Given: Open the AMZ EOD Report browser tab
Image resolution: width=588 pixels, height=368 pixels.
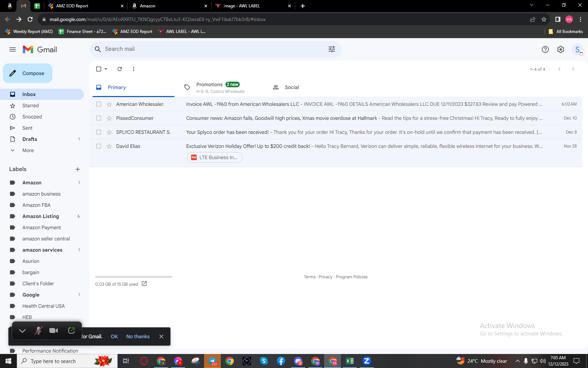Looking at the screenshot, I should [x=86, y=6].
